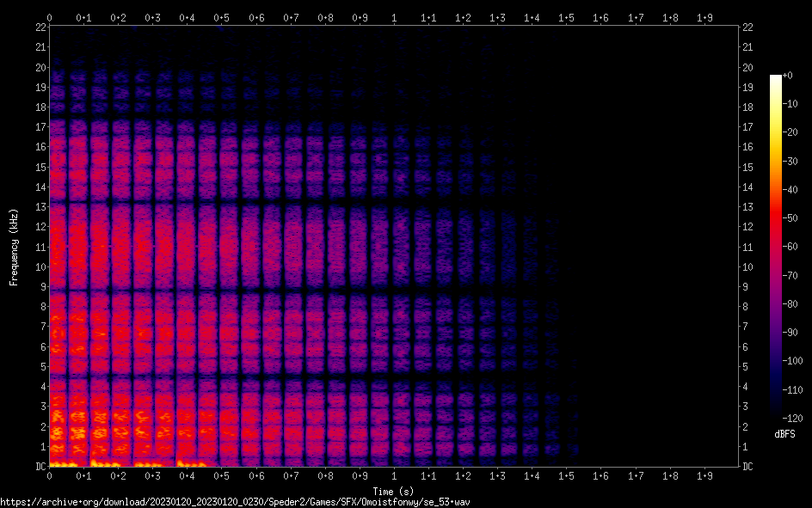Select the 1 second mark on the bottom axis
This screenshot has width=812, height=508.
[x=394, y=475]
